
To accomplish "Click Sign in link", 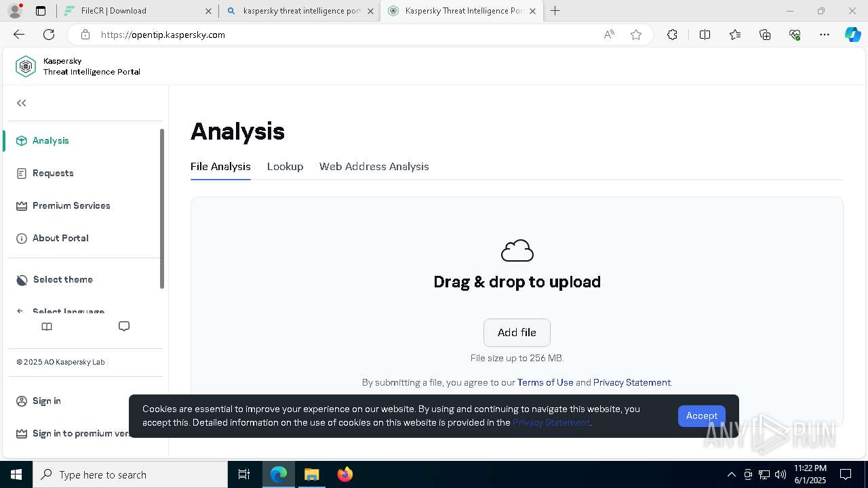I will pyautogui.click(x=47, y=401).
